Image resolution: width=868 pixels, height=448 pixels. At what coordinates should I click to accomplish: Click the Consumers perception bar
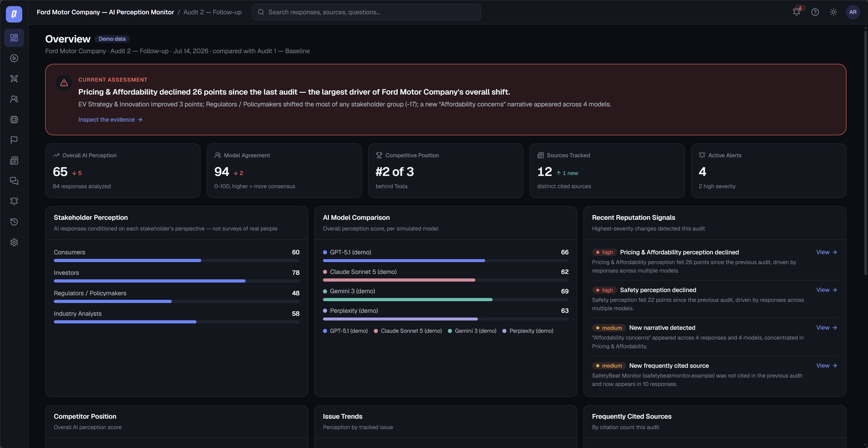[x=176, y=260]
